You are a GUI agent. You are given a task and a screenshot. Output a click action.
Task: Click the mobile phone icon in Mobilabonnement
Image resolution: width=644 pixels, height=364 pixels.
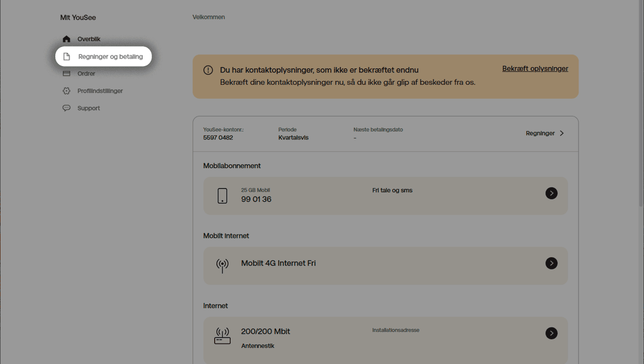coord(222,196)
